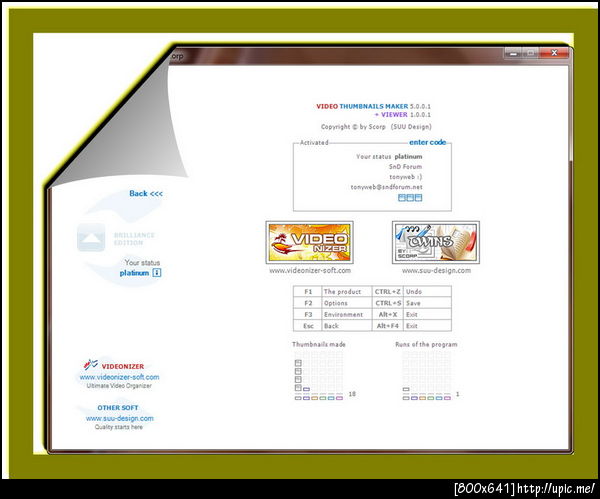Image resolution: width=600 pixels, height=499 pixels.
Task: Click the blue swatch under Thumbnails made
Action: point(331,398)
